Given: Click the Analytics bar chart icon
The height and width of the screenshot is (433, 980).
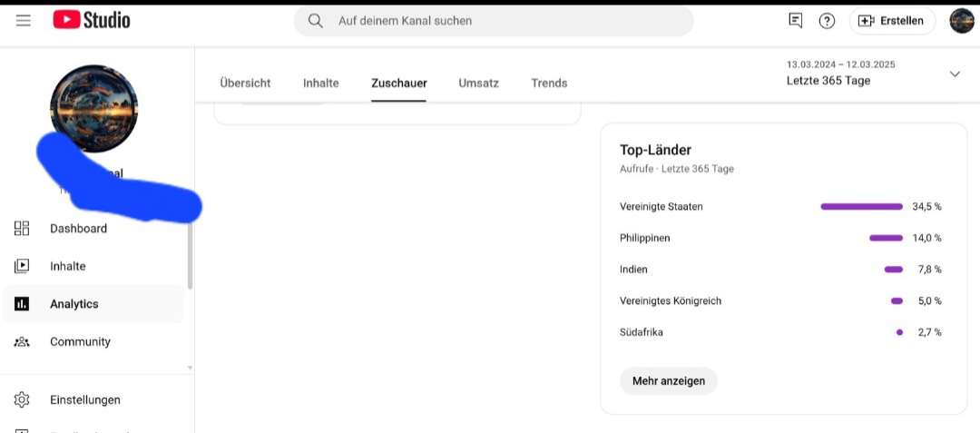Looking at the screenshot, I should pyautogui.click(x=22, y=304).
